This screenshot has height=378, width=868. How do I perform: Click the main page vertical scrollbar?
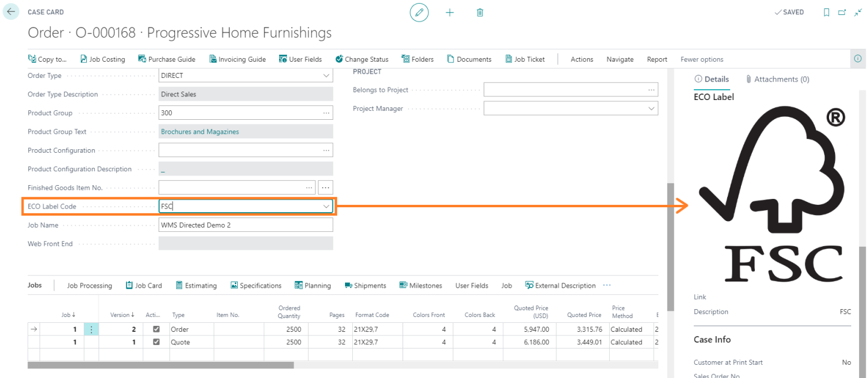pyautogui.click(x=670, y=247)
